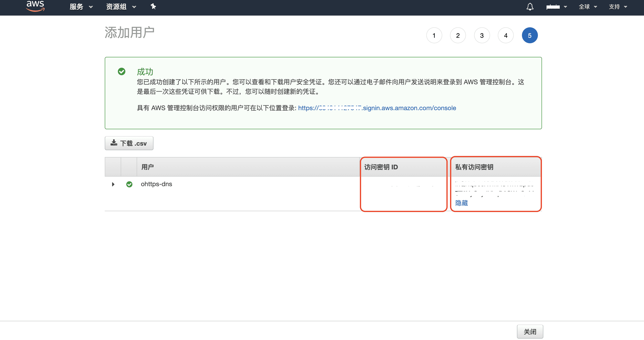The width and height of the screenshot is (644, 340).
Task: Go to wizard step 1
Action: [434, 36]
